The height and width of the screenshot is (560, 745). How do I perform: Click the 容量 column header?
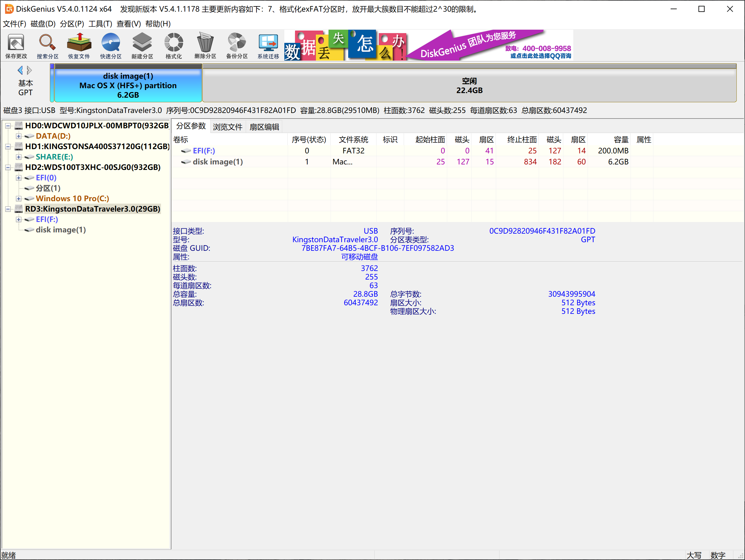[x=609, y=140]
